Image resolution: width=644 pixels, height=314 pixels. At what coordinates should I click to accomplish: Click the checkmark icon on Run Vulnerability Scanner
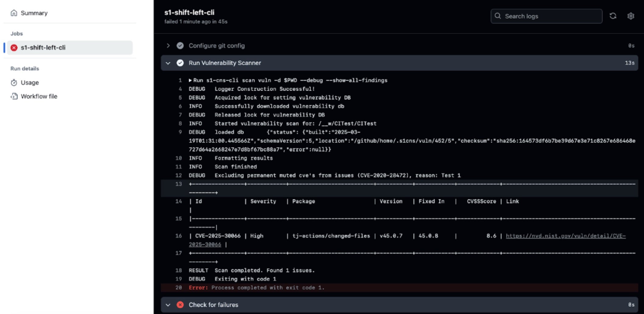(x=180, y=63)
